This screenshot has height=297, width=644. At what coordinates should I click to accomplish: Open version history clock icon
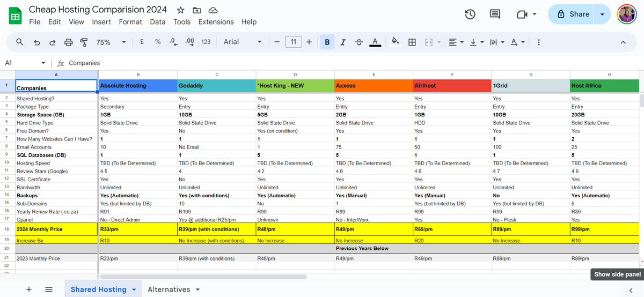tap(470, 14)
